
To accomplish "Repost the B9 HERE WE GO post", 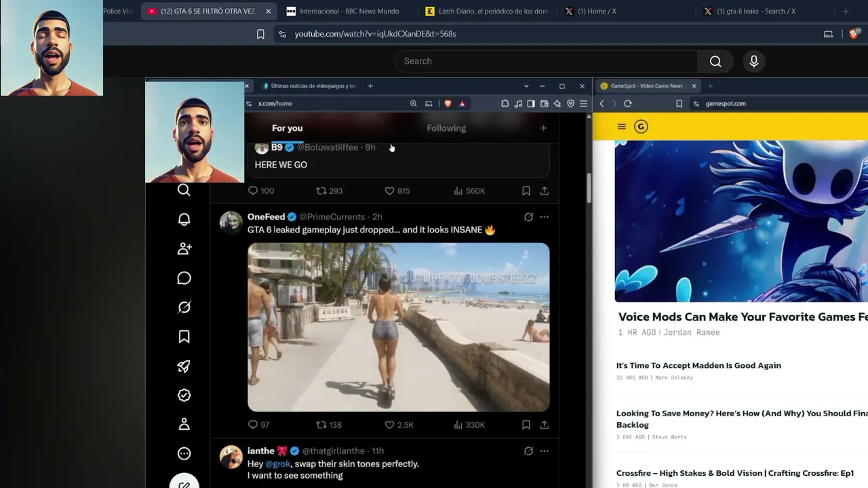I will [330, 191].
